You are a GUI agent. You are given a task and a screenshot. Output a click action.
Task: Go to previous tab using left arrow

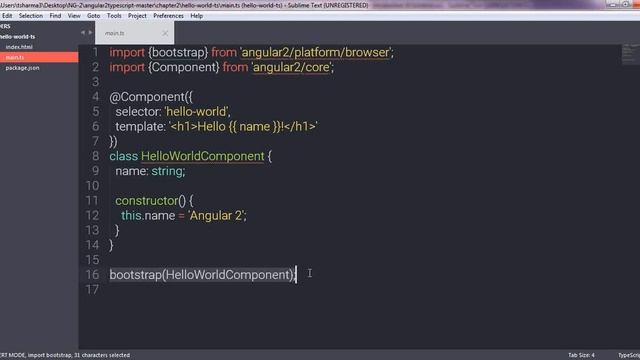[x=83, y=33]
